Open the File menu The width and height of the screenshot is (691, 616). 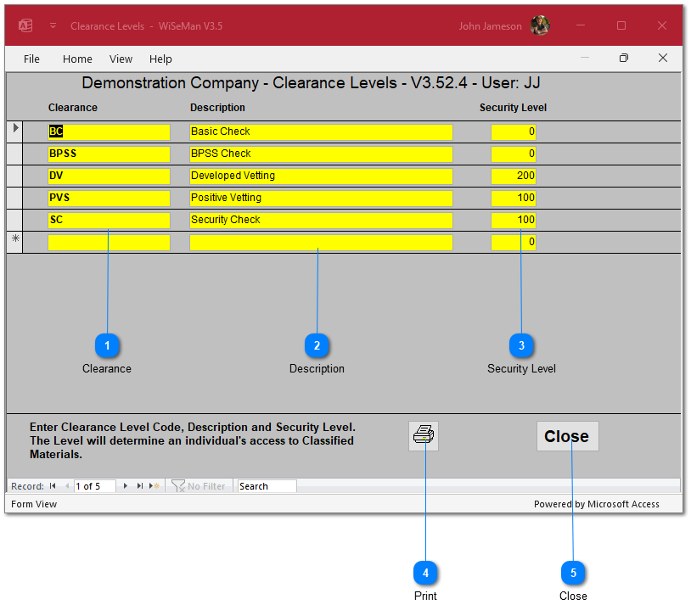click(31, 59)
